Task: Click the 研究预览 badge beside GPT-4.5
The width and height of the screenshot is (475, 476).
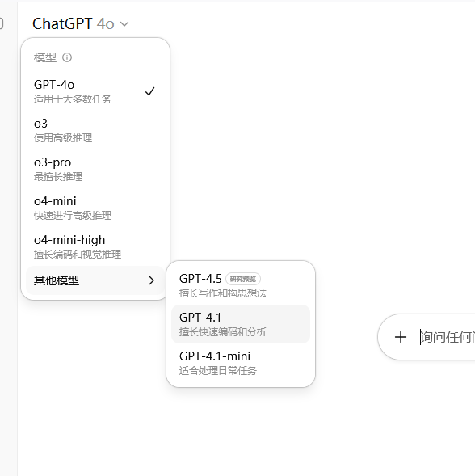Action: [x=243, y=279]
